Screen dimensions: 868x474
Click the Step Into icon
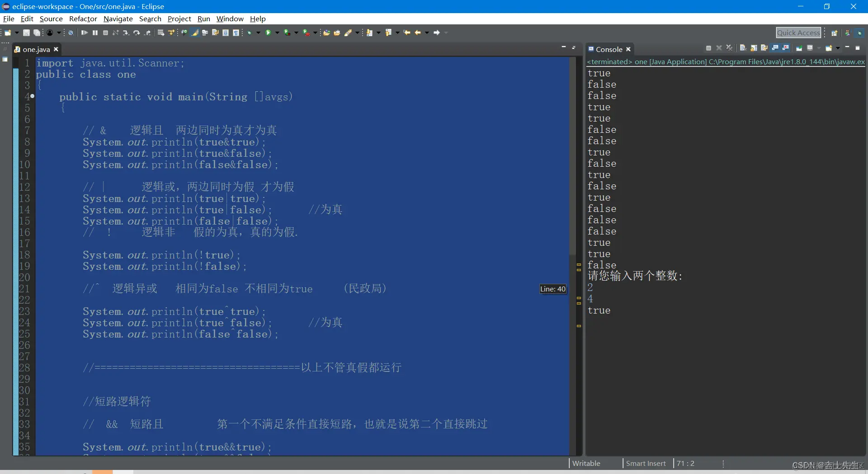click(126, 33)
